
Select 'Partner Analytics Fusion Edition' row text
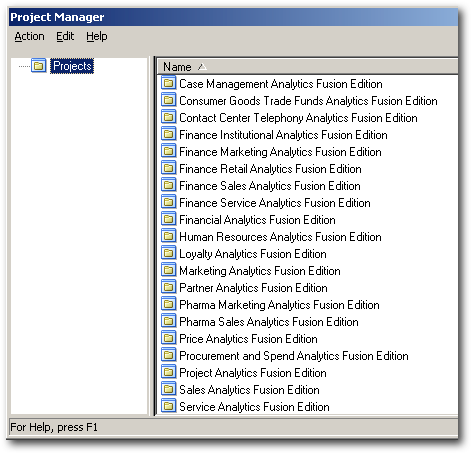pos(253,288)
